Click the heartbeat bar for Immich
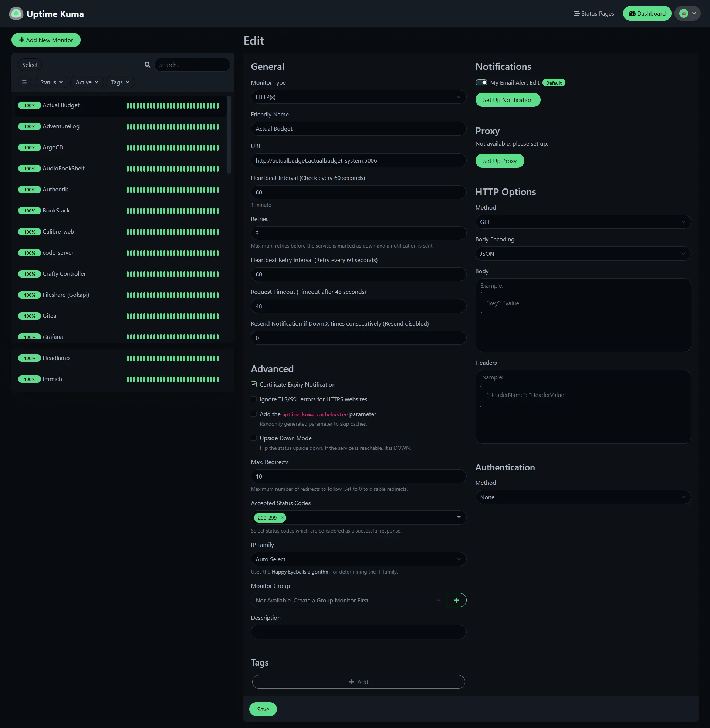 173,379
